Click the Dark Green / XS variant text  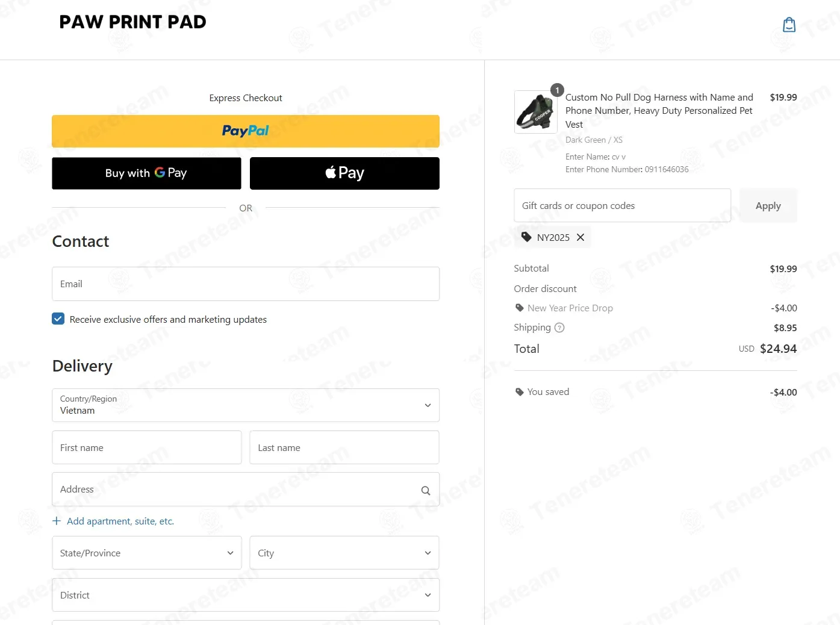point(594,140)
